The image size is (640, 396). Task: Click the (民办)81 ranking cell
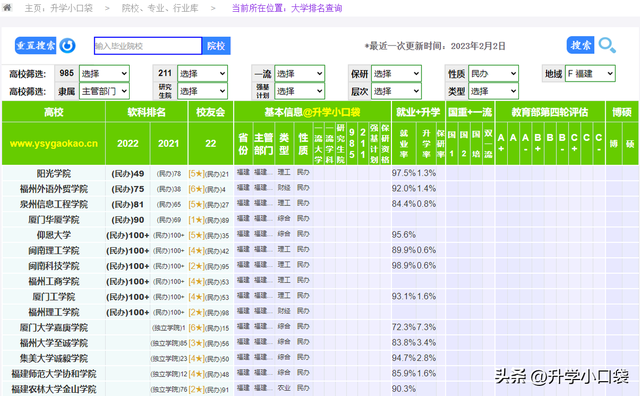click(x=128, y=204)
